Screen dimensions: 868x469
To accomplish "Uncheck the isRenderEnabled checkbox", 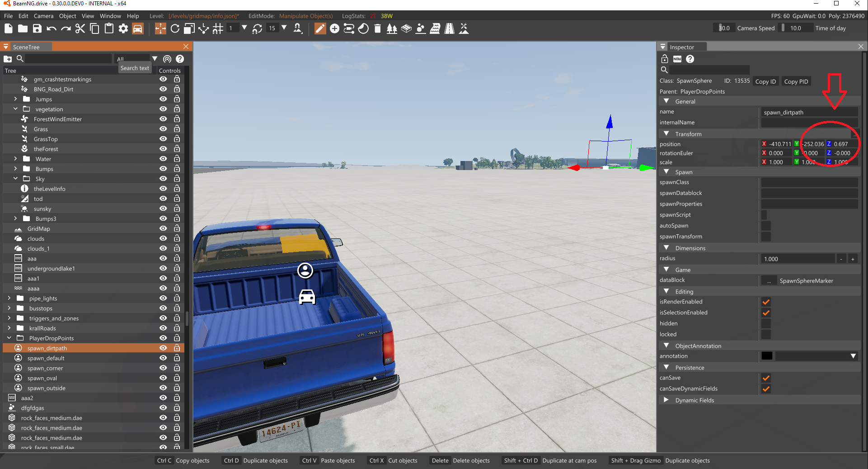I will coord(766,302).
